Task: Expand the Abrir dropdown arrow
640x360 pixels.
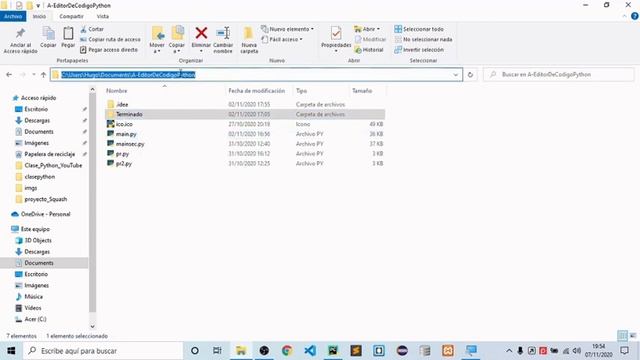Action: tap(378, 29)
